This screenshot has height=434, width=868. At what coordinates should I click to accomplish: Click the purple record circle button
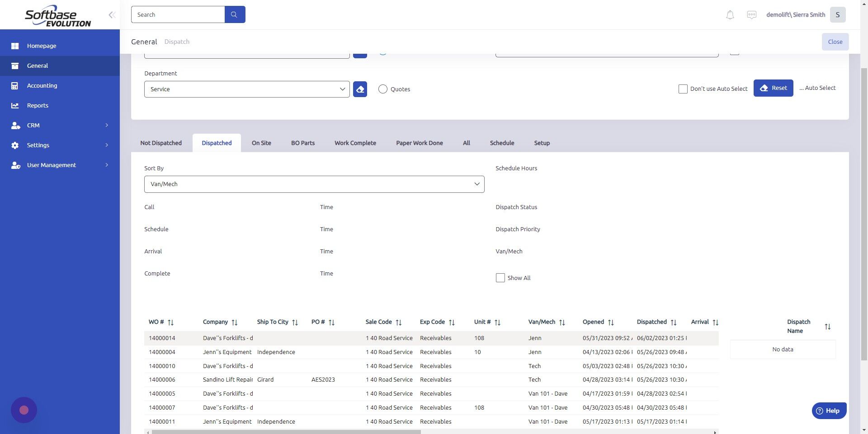24,410
